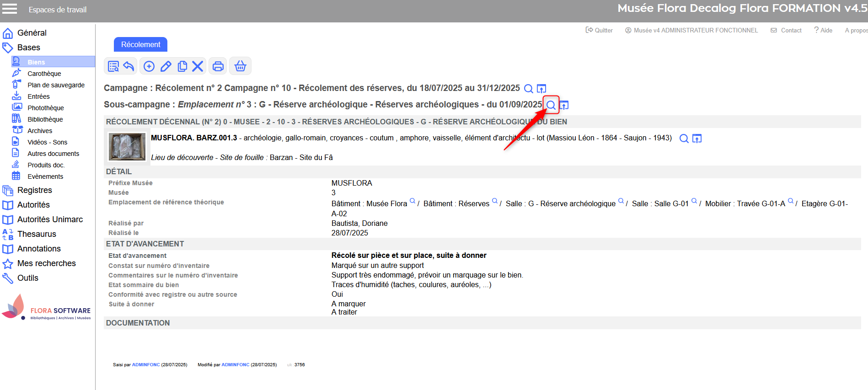Click the Quitter link

(600, 30)
